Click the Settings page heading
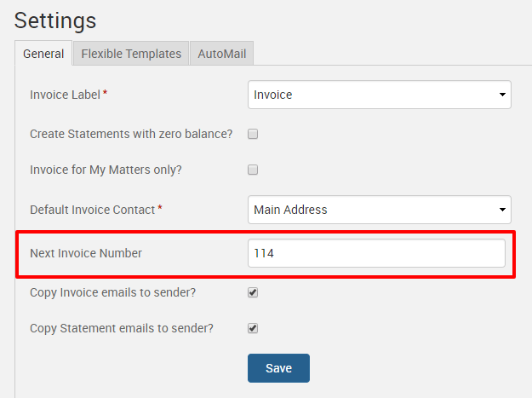 [x=55, y=20]
